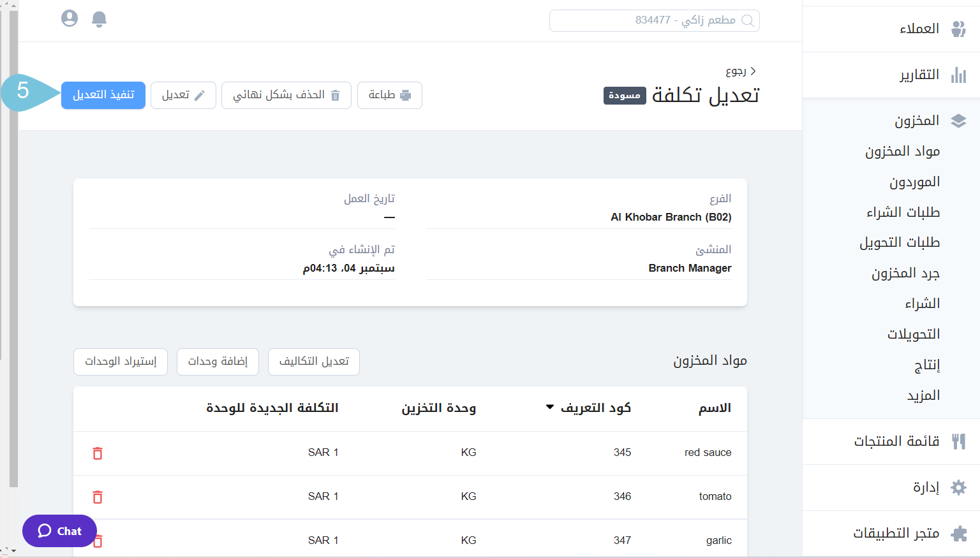The image size is (980, 558).
Task: Click the notifications bell icon
Action: click(x=99, y=19)
